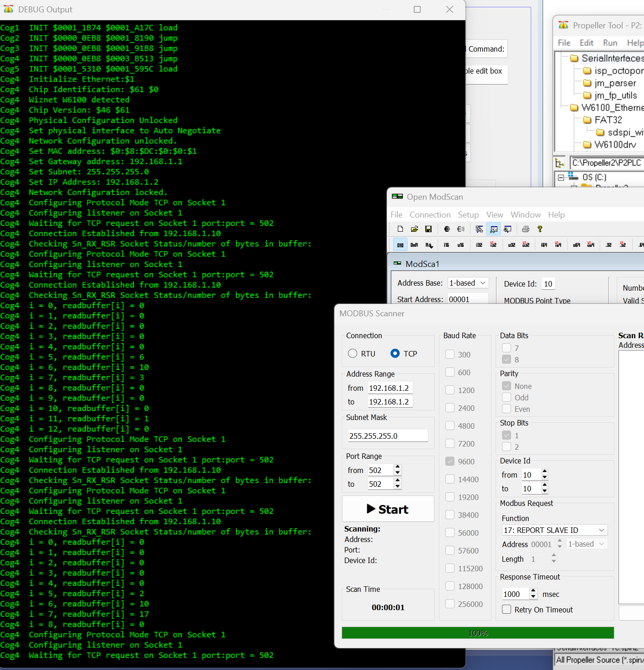Viewport: 644px width, 670px height.
Task: Select the W6100drv folder in Propeller Tool
Action: point(615,144)
